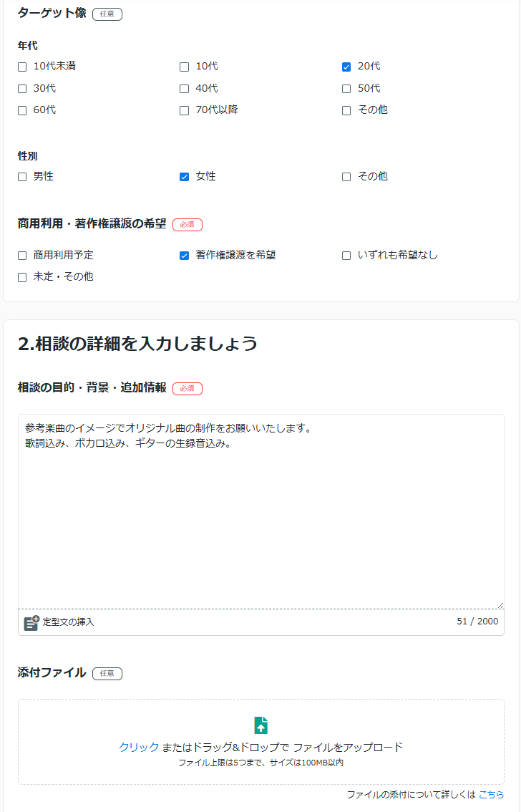Check the 40代 age checkbox

(x=184, y=89)
